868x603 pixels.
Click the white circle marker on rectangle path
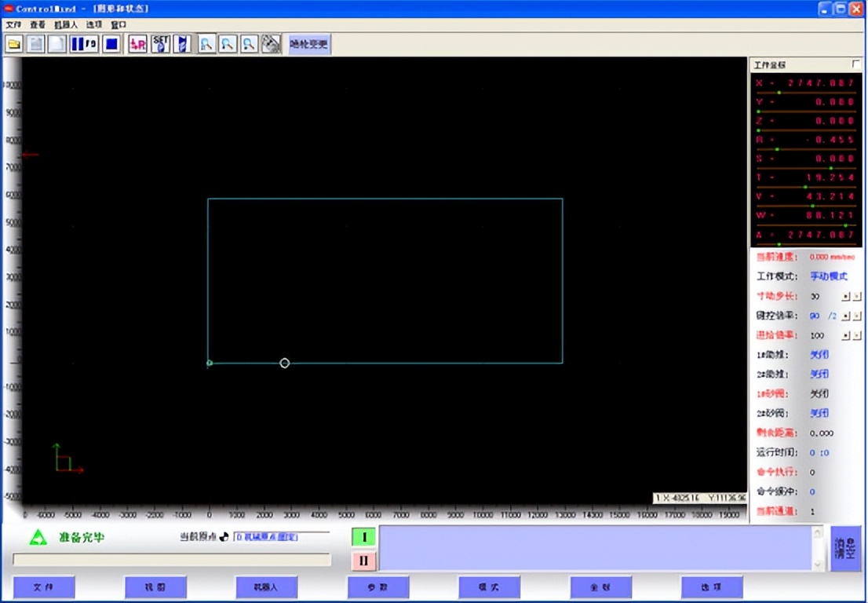coord(285,363)
